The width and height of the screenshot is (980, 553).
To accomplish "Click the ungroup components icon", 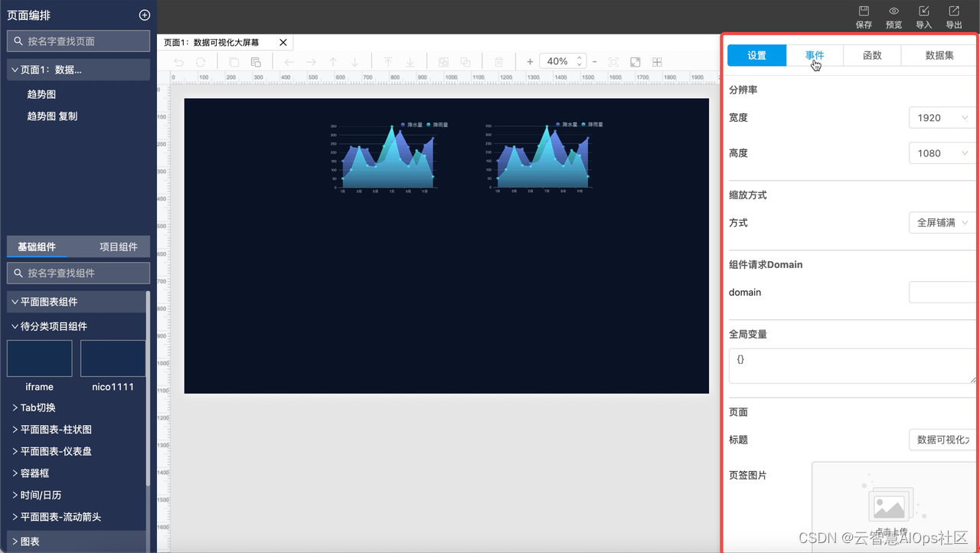I will pos(465,62).
